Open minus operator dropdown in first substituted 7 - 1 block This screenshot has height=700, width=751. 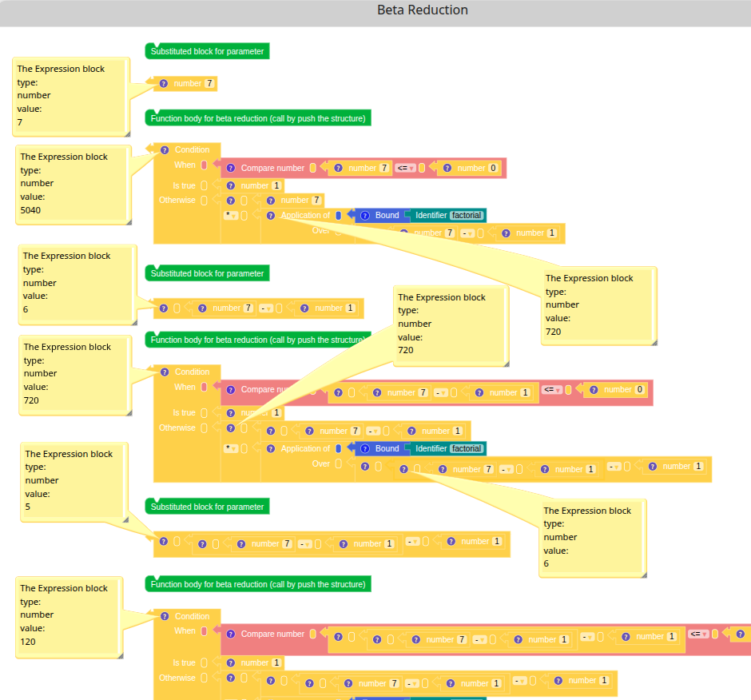[x=266, y=308]
